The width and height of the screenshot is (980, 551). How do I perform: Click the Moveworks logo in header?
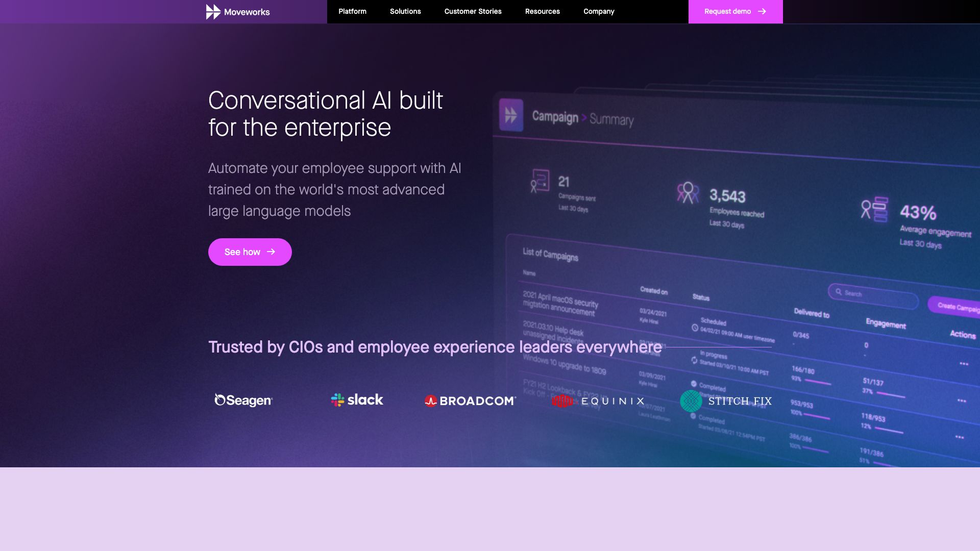click(238, 12)
